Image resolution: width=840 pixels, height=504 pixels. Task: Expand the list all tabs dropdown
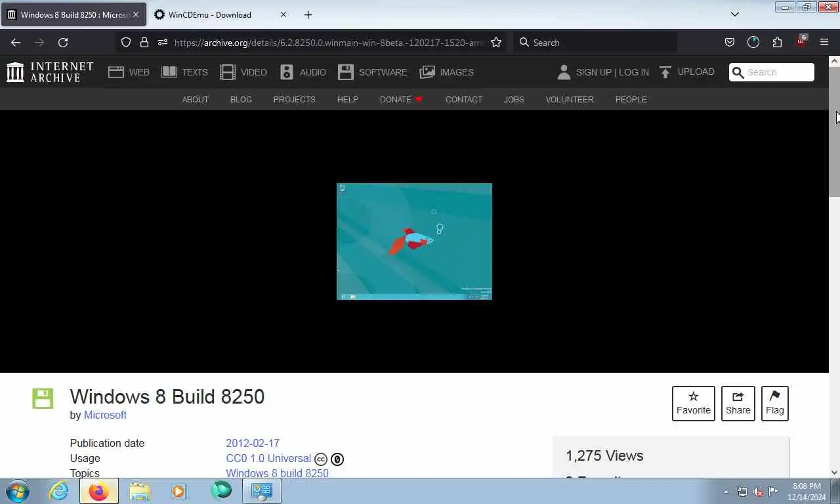(735, 14)
